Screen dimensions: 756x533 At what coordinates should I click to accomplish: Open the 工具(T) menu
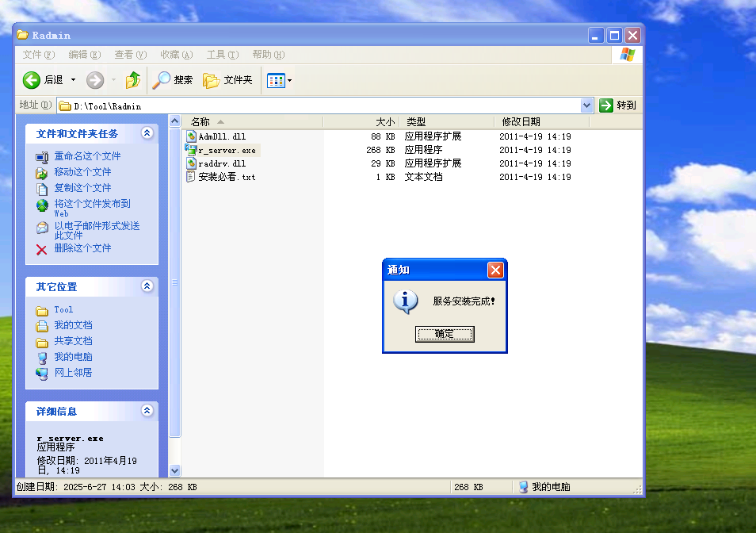(x=222, y=55)
